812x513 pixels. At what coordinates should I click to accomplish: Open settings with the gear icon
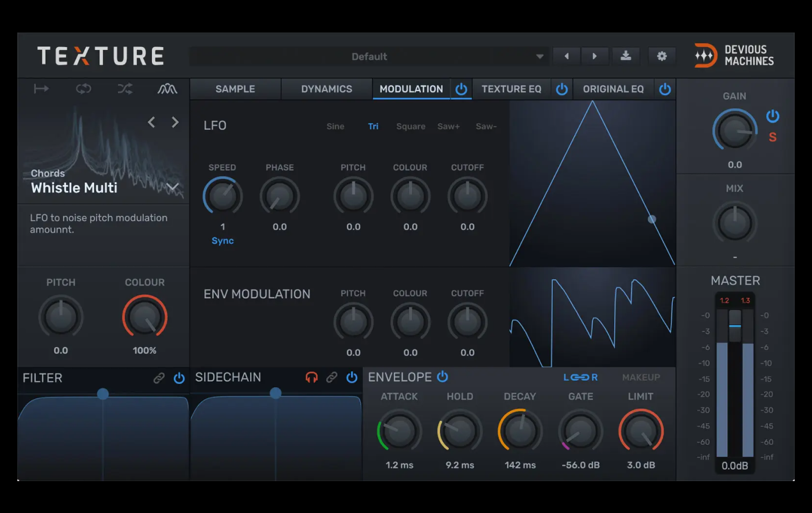pyautogui.click(x=662, y=56)
